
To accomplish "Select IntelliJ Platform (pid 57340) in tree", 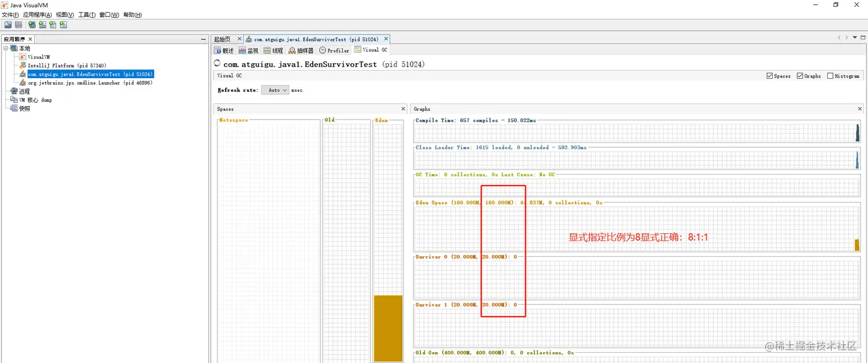I will tap(67, 65).
